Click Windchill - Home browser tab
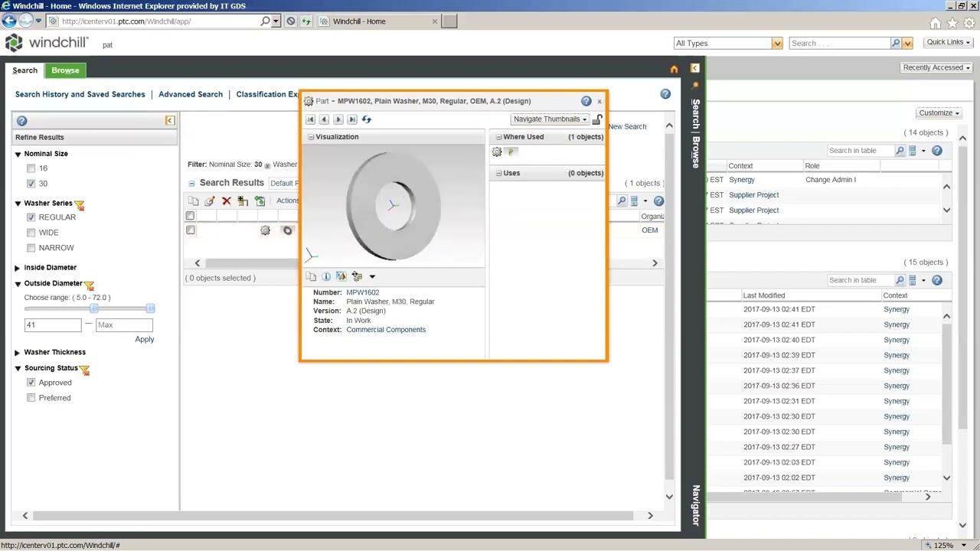This screenshot has width=980, height=551. [378, 21]
